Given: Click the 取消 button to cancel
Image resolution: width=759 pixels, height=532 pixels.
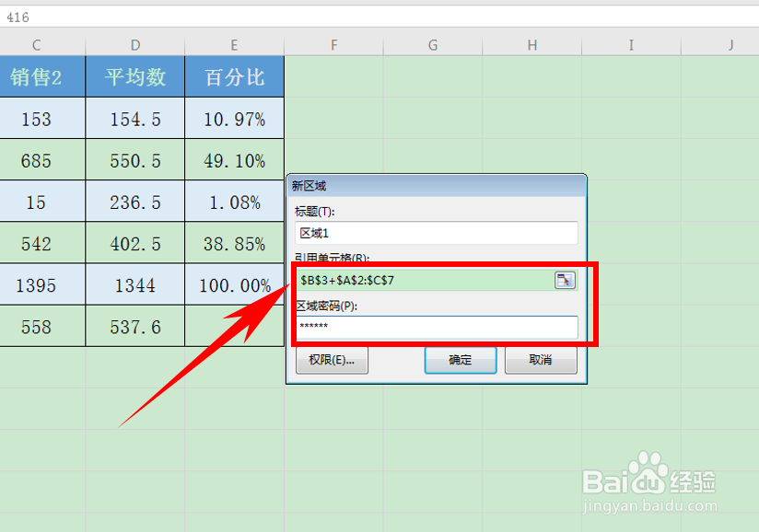Looking at the screenshot, I should pos(541,361).
